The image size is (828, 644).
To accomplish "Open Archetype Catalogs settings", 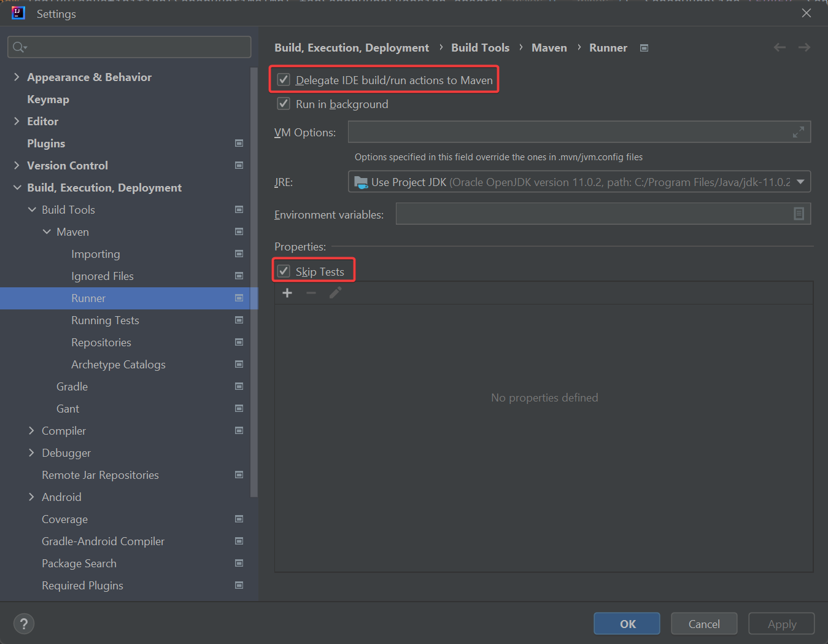I will 118,364.
